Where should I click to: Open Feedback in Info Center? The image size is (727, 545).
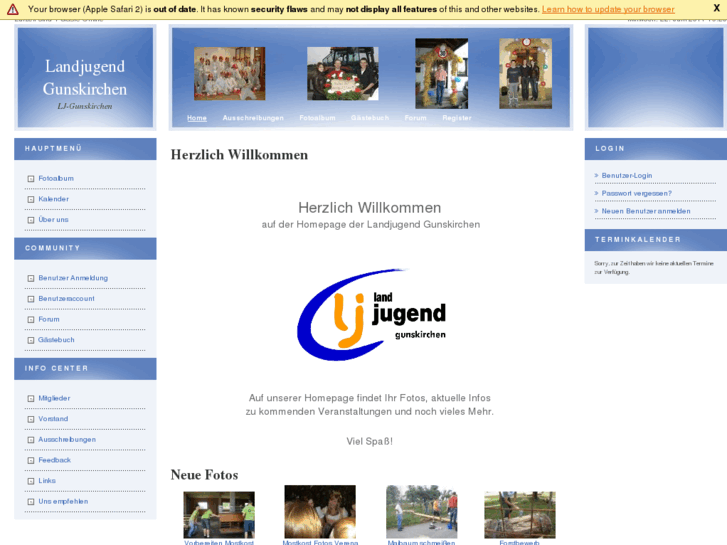click(54, 460)
